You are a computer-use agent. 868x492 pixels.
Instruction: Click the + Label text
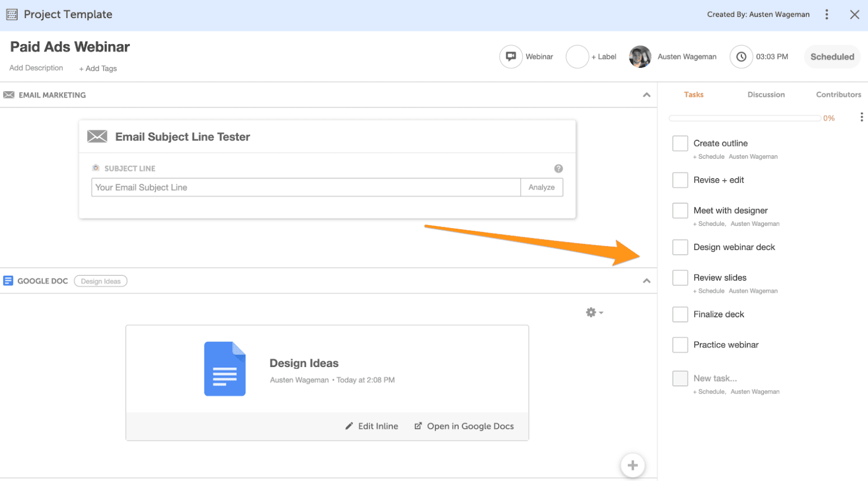point(604,57)
